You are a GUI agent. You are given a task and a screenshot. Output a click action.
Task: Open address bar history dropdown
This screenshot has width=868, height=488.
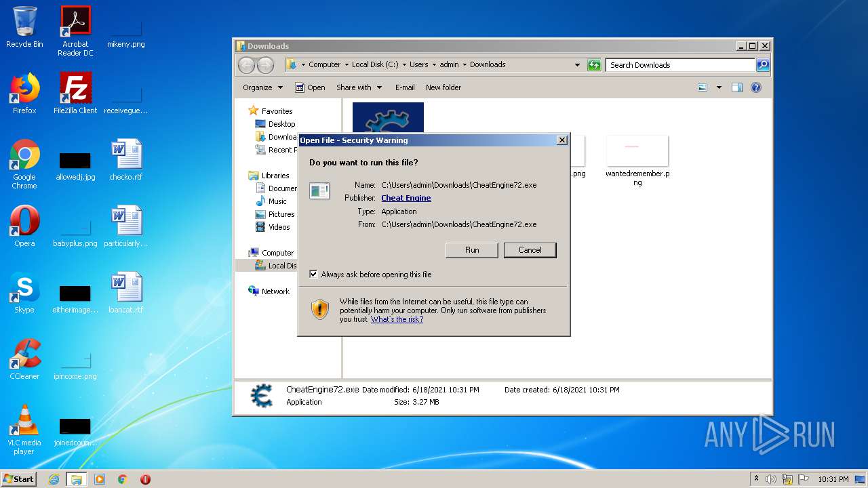[577, 65]
